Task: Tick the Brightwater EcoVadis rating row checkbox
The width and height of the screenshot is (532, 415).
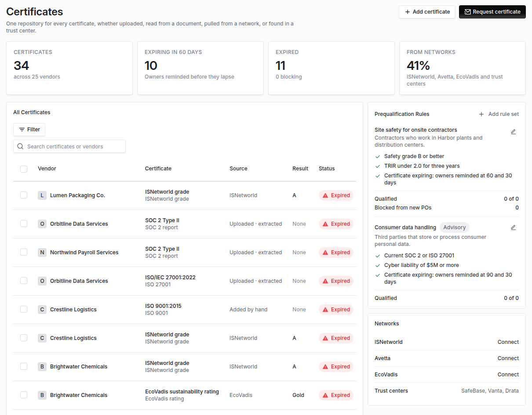Action: (x=24, y=395)
